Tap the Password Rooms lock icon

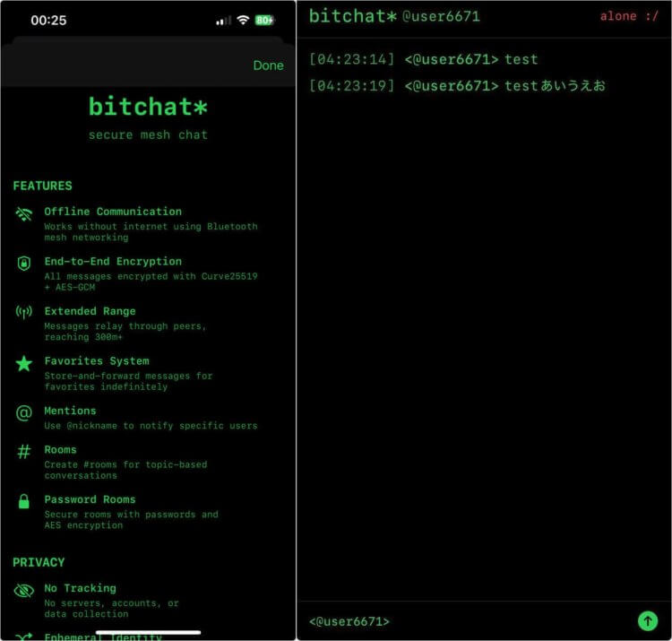click(24, 501)
